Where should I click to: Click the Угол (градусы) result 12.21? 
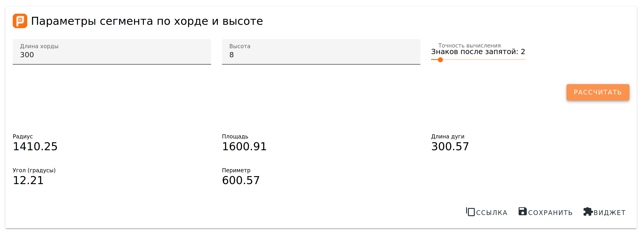point(28,180)
